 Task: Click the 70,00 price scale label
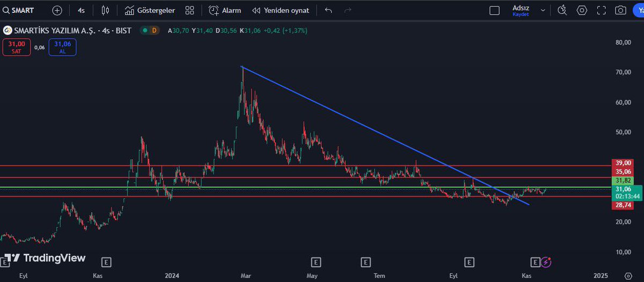click(x=623, y=72)
